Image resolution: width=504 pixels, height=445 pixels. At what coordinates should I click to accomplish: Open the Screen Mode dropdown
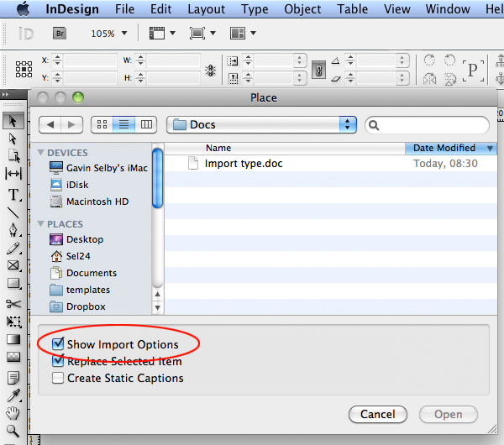coord(202,33)
